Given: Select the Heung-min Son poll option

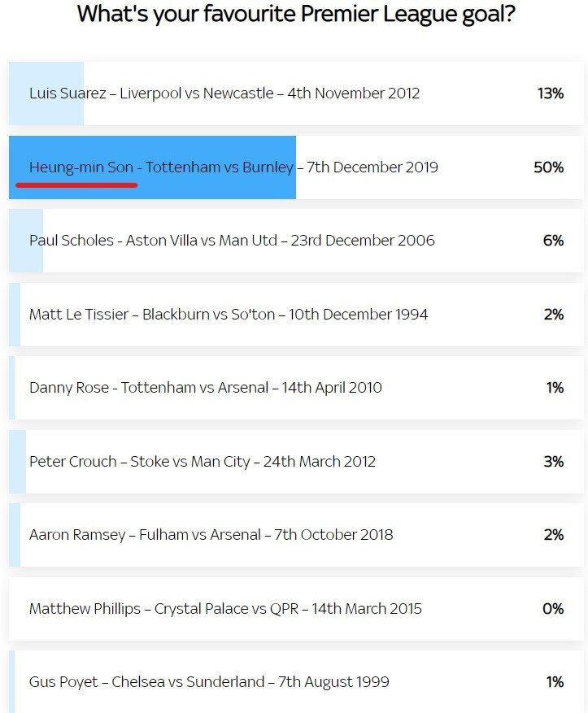Looking at the screenshot, I should tap(296, 167).
